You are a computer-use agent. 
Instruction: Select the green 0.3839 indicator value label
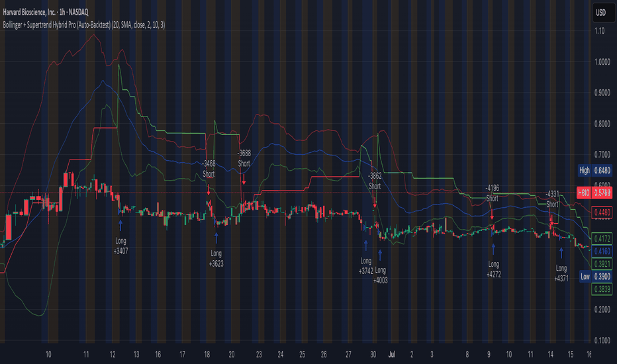point(602,289)
